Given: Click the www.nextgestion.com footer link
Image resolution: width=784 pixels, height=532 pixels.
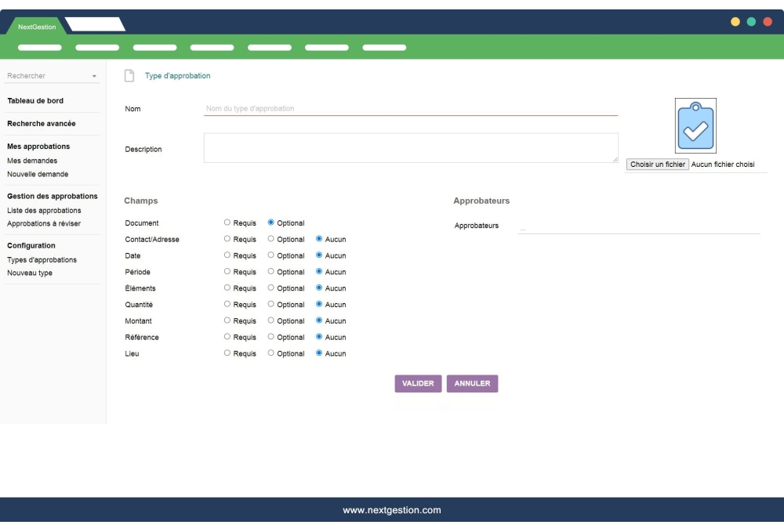Looking at the screenshot, I should coord(391,509).
